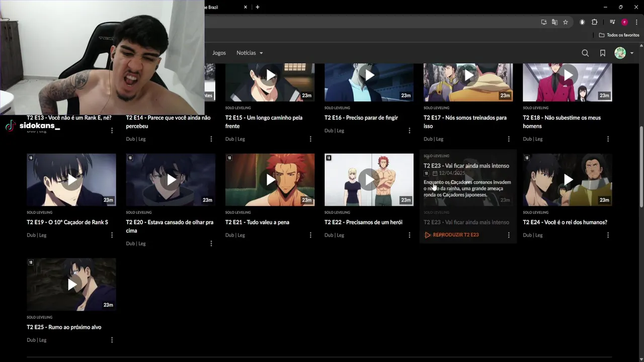Open a new browser tab
This screenshot has height=362, width=644.
258,7
